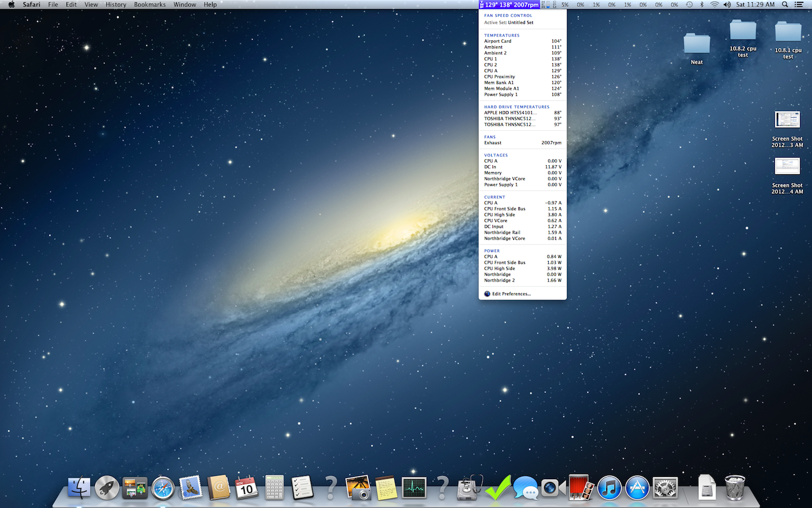Expand the Notification Center list icon
812x508 pixels.
pyautogui.click(x=799, y=5)
